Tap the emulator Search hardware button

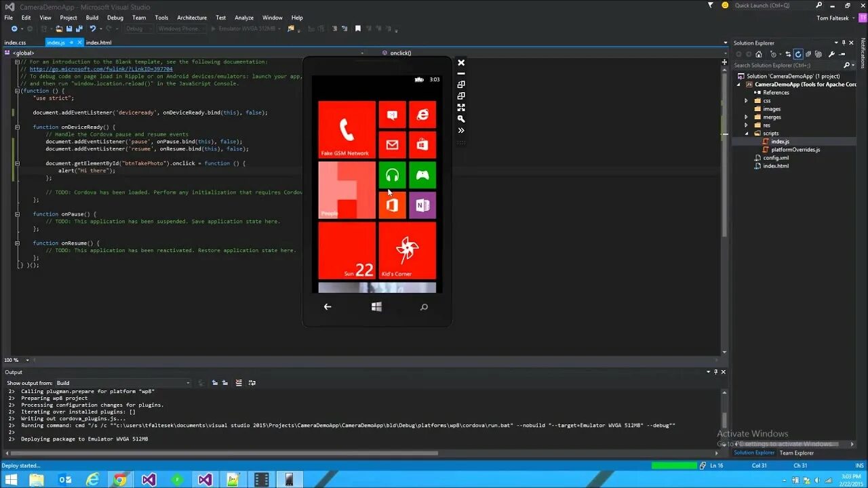click(x=424, y=307)
